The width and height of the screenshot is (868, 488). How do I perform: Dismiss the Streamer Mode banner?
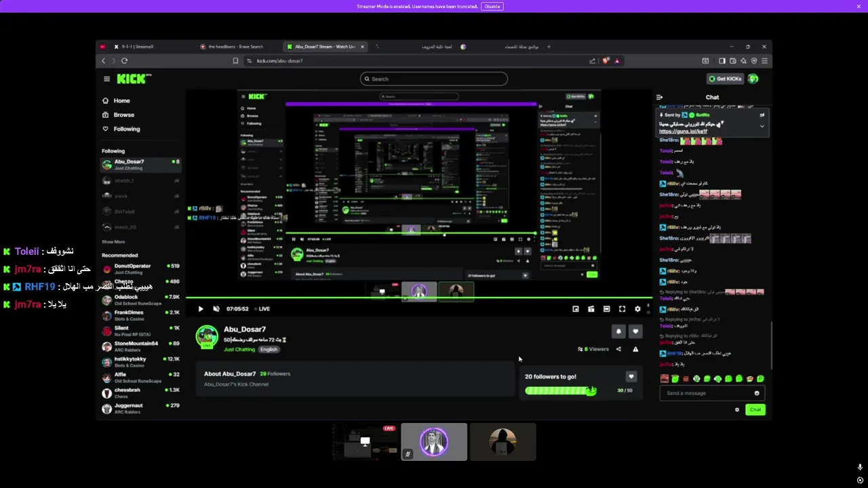point(859,6)
